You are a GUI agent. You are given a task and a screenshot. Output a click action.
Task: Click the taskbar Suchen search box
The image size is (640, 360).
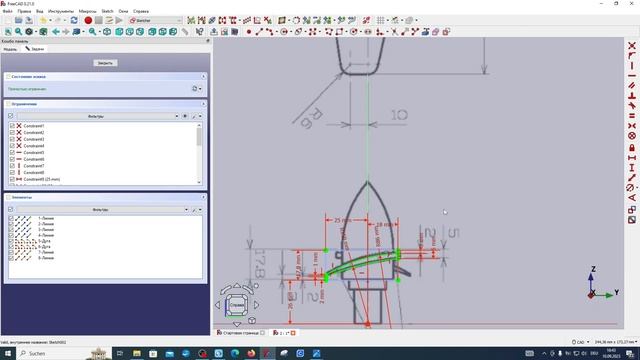pos(63,353)
